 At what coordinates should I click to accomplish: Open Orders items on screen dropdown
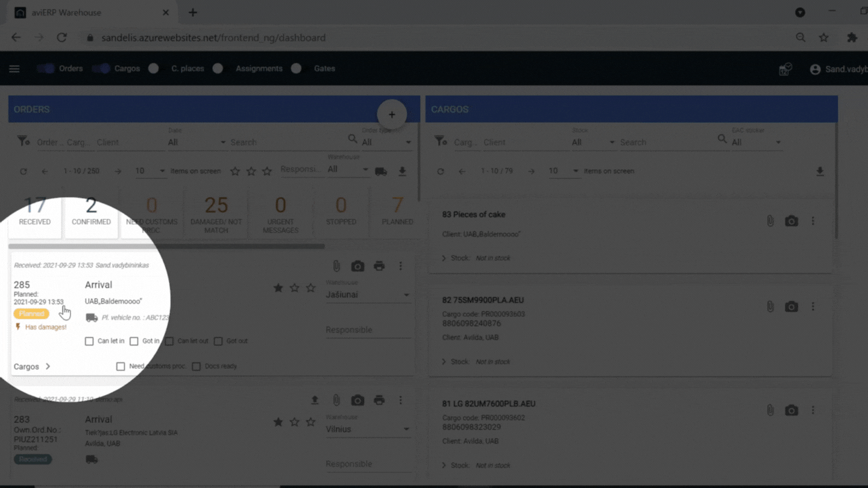[150, 171]
